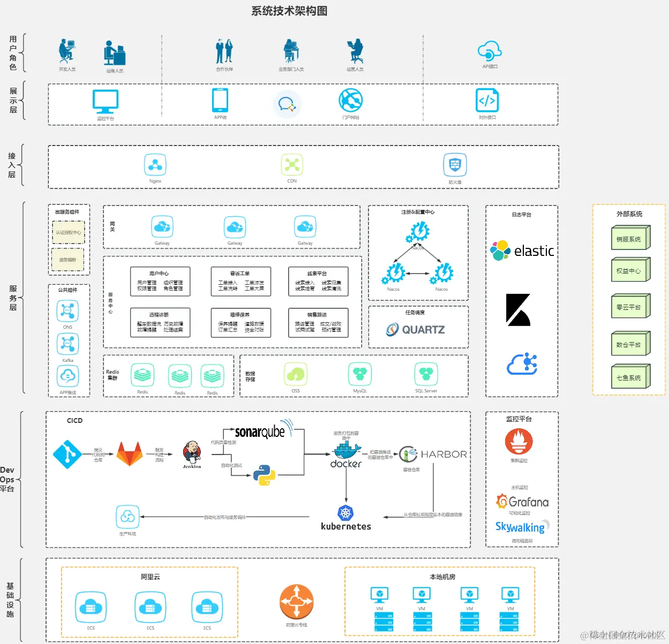Click the 认证授权中心 component box

coord(68,232)
